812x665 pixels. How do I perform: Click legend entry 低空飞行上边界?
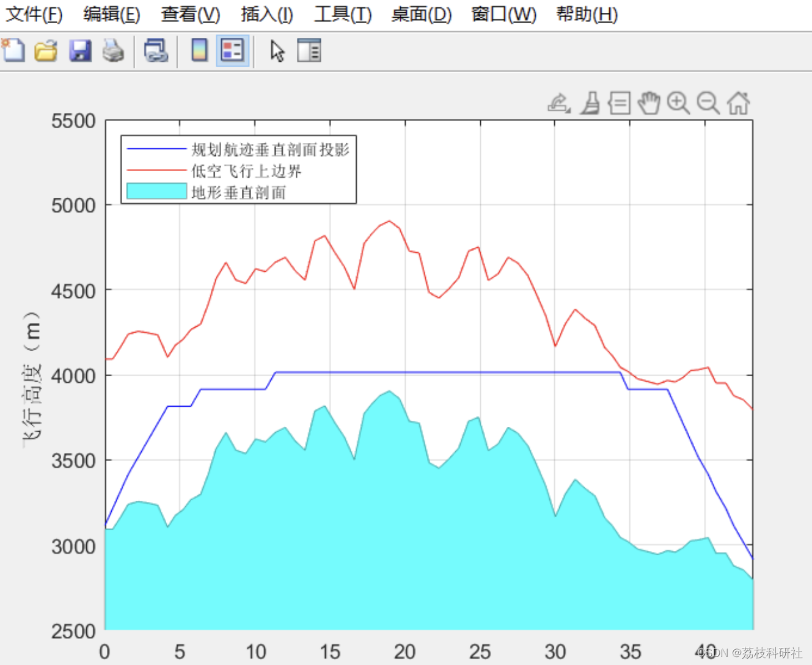tap(246, 171)
